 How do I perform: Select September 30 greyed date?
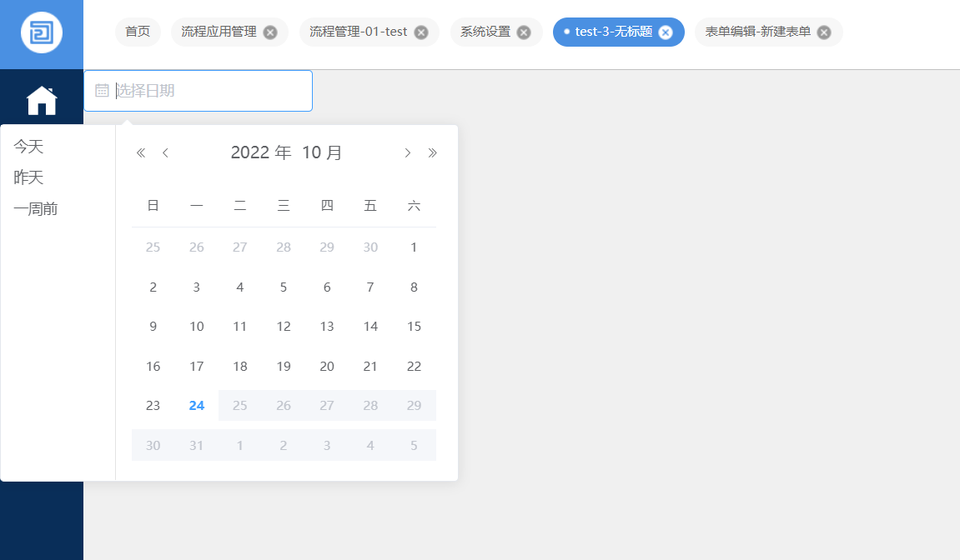[x=370, y=247]
